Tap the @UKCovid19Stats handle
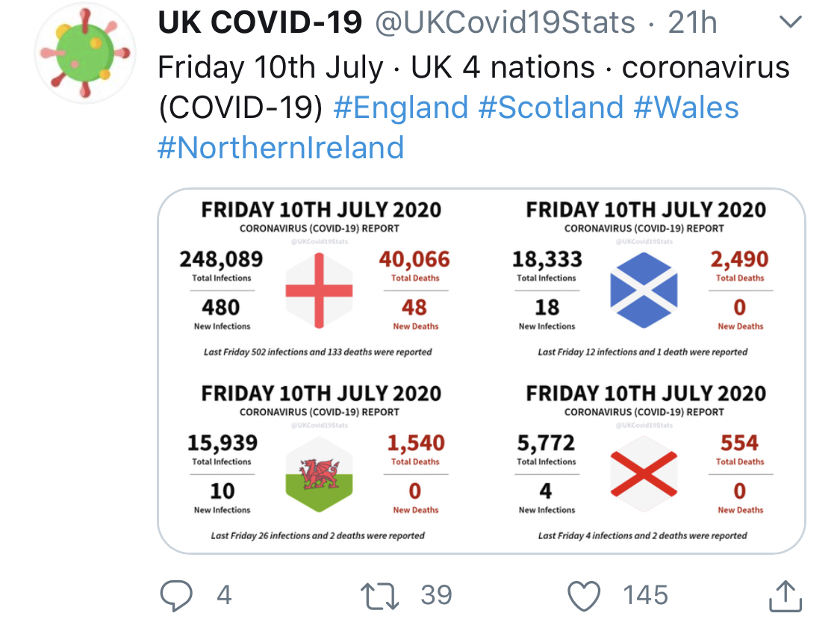 504,24
